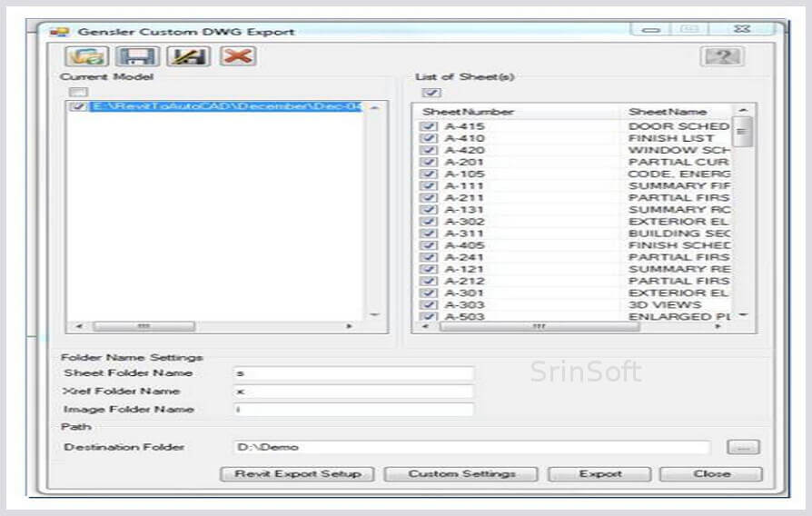Viewport: 812px width, 516px height.
Task: Click sheet list horizontal scrollbar thumb
Action: [540, 326]
